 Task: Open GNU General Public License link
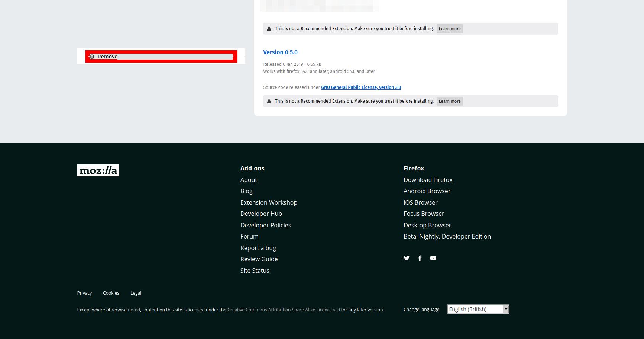pyautogui.click(x=361, y=87)
